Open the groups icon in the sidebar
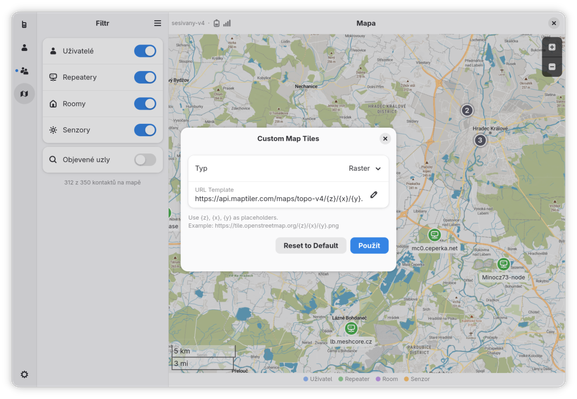577x399 pixels. 24,71
